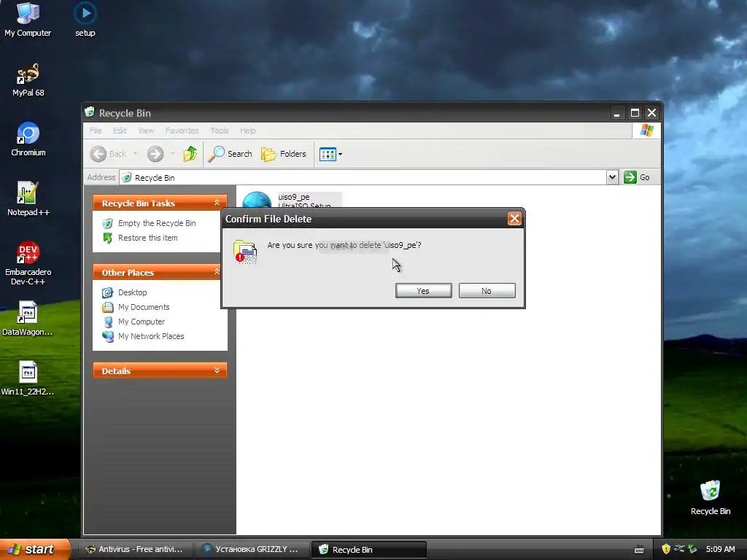The width and height of the screenshot is (747, 560).
Task: Open the File menu
Action: tap(96, 131)
